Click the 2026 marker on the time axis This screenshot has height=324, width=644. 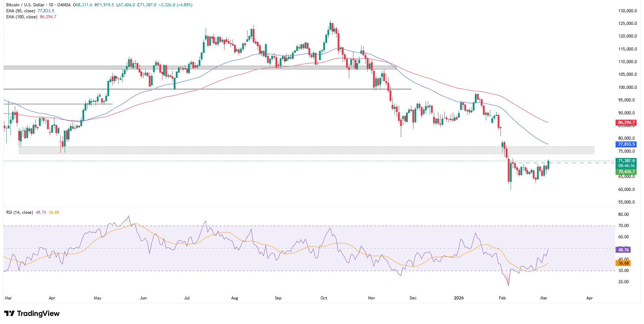[459, 298]
